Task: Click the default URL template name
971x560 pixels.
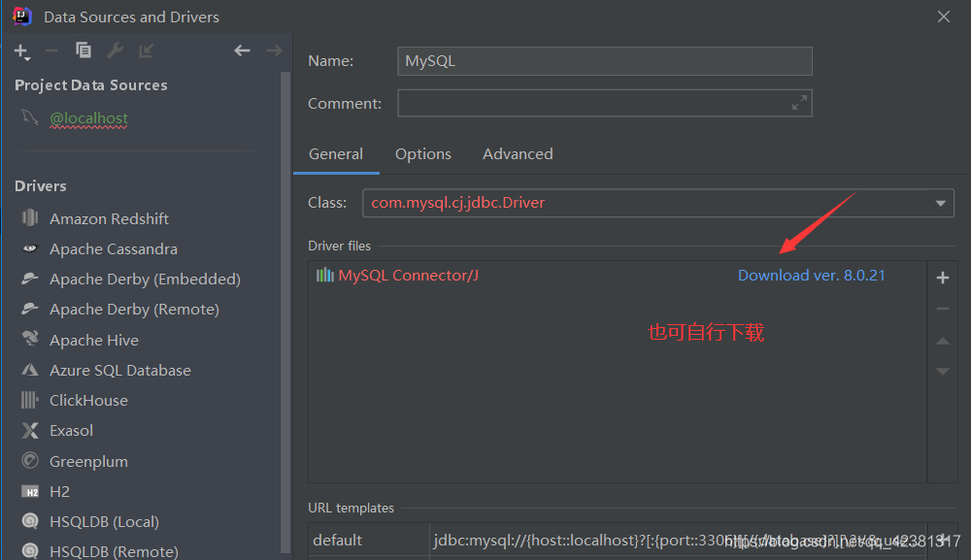Action: pos(338,541)
